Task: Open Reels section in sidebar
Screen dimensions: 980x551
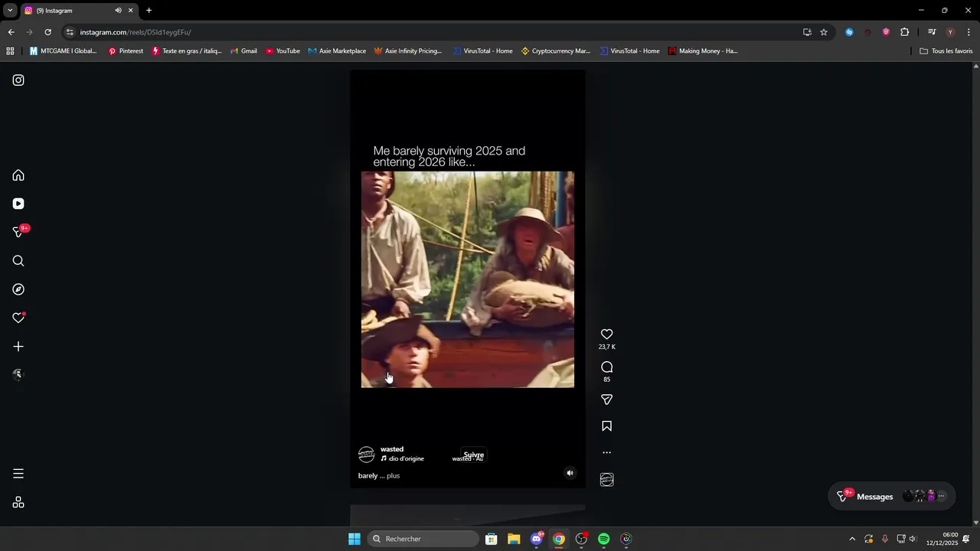Action: 18,204
